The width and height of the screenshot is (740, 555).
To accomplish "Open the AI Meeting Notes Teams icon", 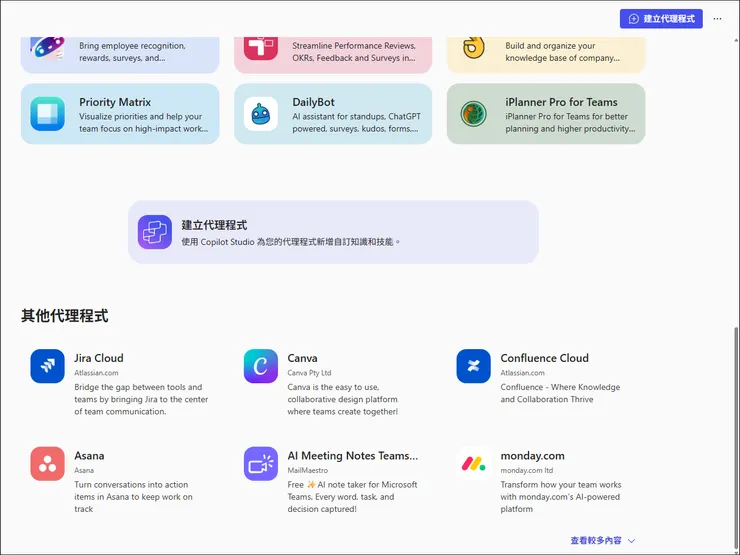I will point(261,463).
